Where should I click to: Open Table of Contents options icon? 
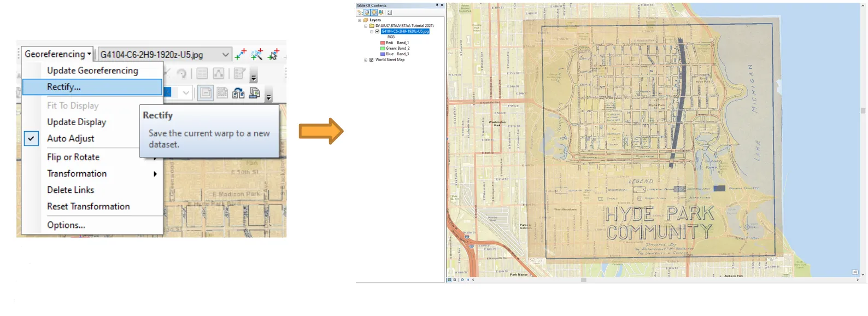point(390,13)
